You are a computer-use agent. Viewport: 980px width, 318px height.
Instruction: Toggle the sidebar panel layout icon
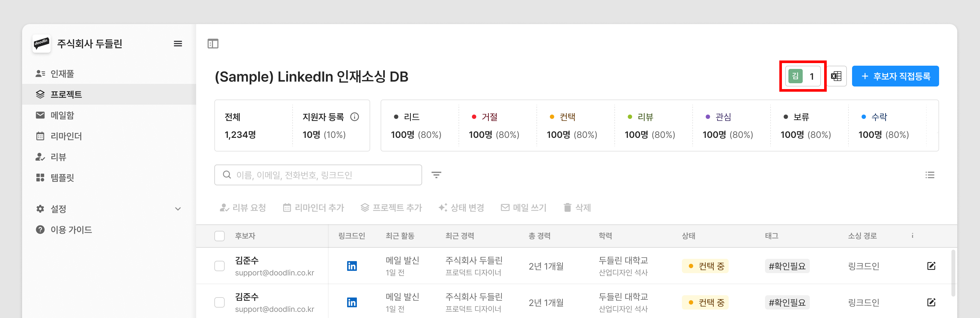click(213, 44)
